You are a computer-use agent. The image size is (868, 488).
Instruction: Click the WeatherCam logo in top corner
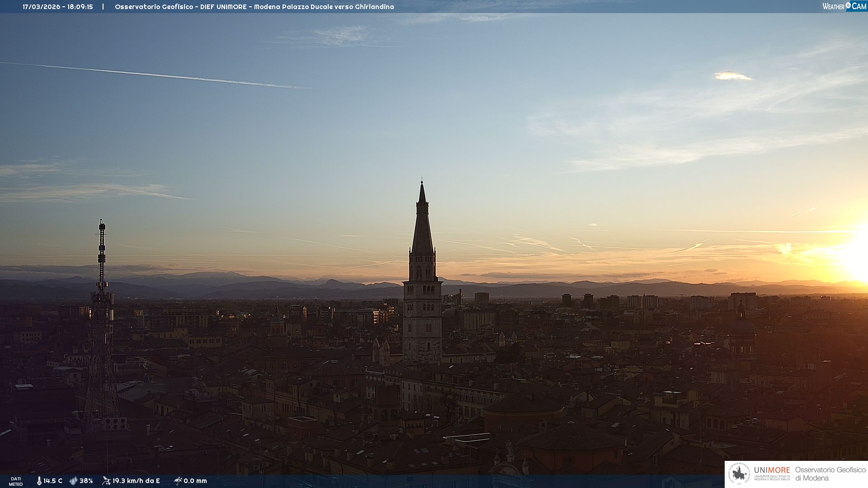844,6
